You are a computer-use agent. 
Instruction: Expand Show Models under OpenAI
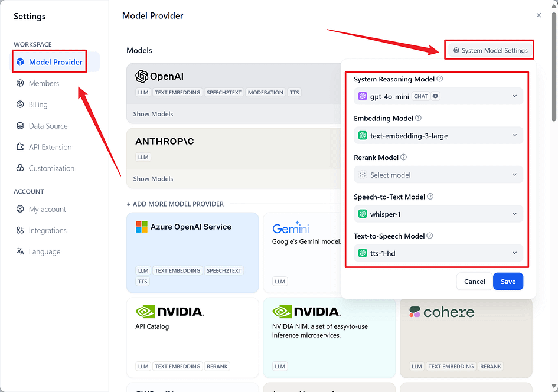(x=153, y=114)
